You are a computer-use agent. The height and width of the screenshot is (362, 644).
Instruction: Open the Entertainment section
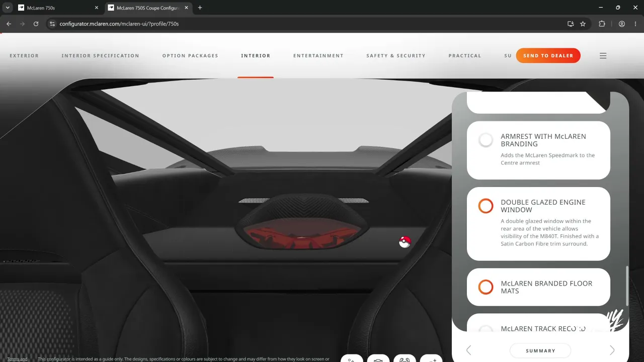(318, 56)
